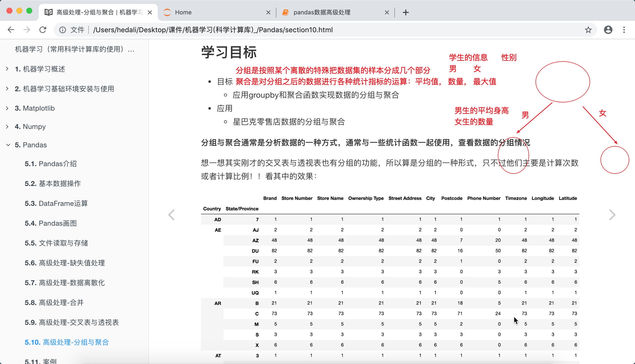Collapse the 5. Pandas chapter

pos(8,145)
